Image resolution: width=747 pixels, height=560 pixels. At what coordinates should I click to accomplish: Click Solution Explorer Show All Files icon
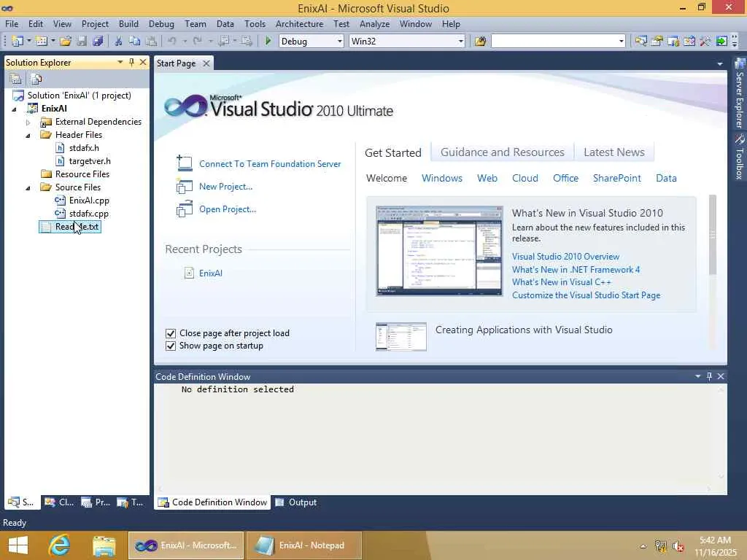click(36, 79)
